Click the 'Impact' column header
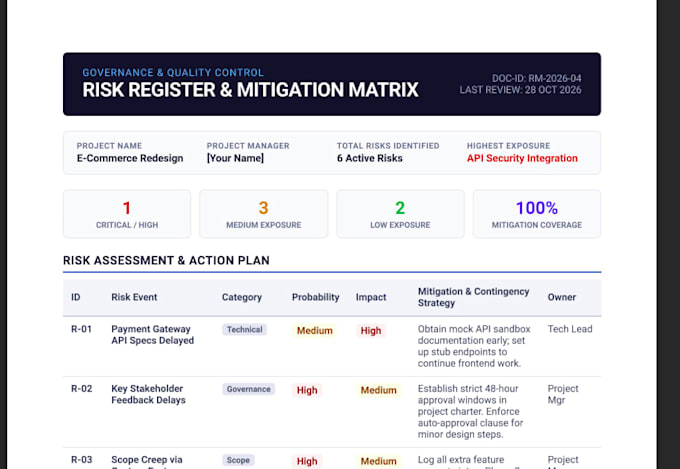This screenshot has height=469, width=680. pyautogui.click(x=371, y=297)
